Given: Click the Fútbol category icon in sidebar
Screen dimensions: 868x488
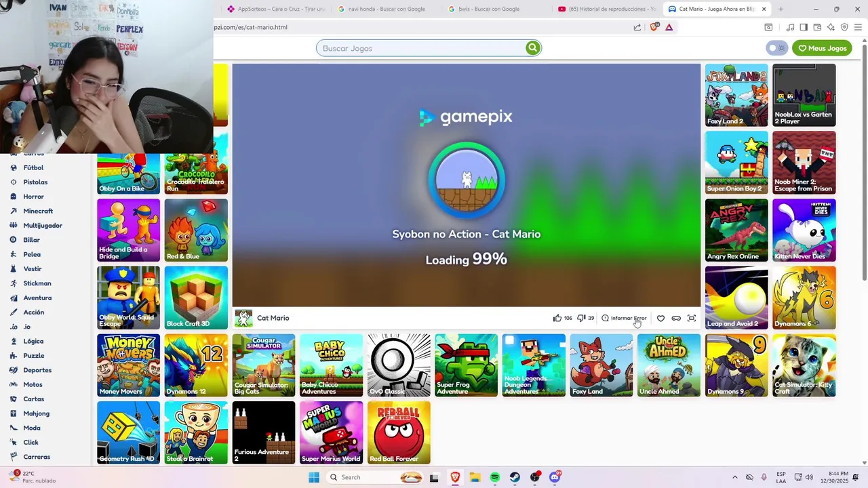Looking at the screenshot, I should click(14, 167).
